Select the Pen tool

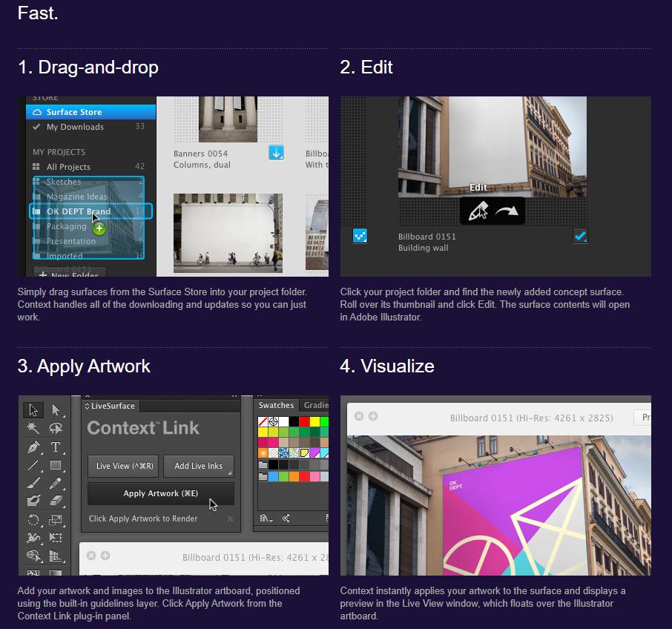[33, 447]
